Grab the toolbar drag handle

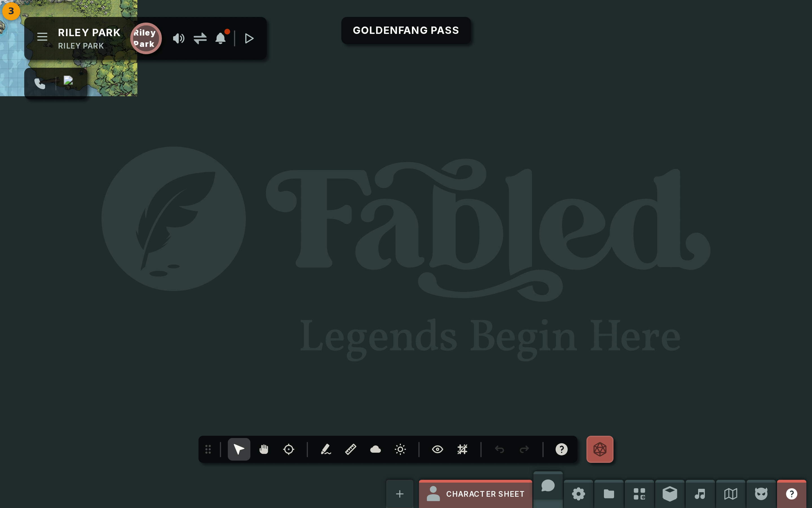[208, 449]
